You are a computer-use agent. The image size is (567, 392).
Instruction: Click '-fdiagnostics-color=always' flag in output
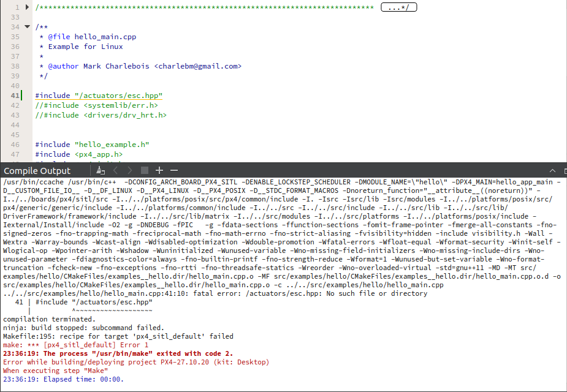coord(124,259)
